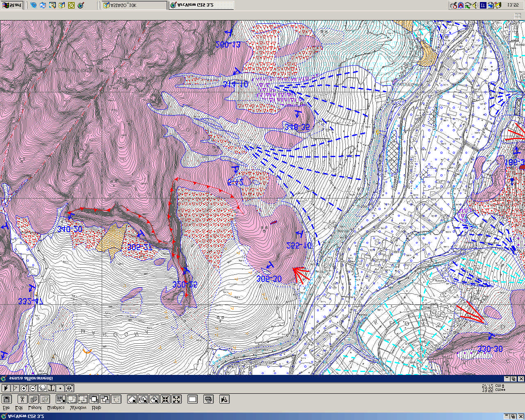Open the View Frame tool

pyautogui.click(x=69, y=388)
